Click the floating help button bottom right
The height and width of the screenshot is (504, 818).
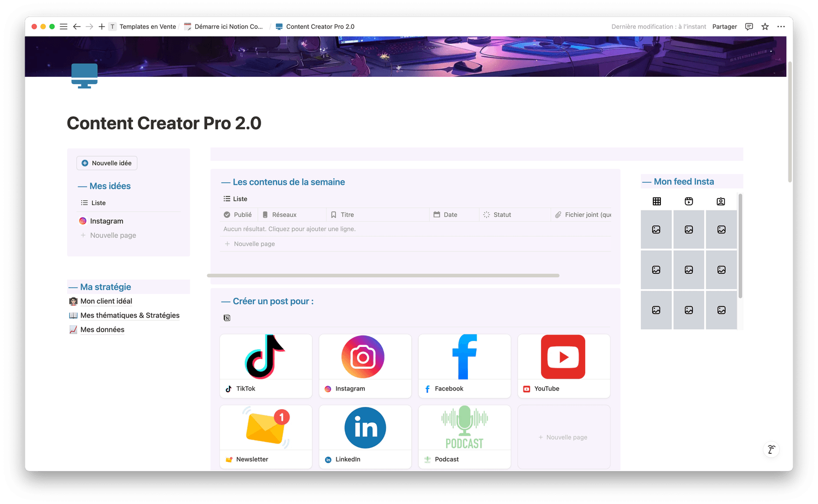pos(771,449)
